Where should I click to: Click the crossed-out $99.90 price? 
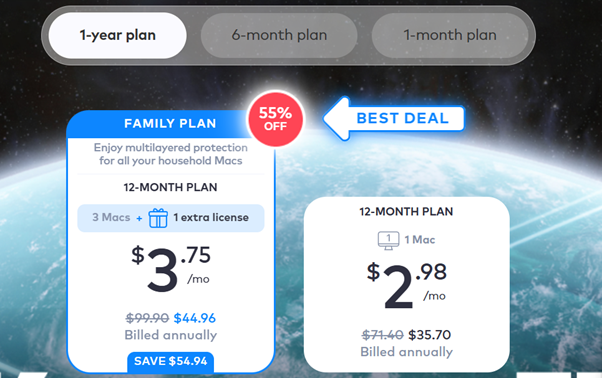pyautogui.click(x=147, y=318)
